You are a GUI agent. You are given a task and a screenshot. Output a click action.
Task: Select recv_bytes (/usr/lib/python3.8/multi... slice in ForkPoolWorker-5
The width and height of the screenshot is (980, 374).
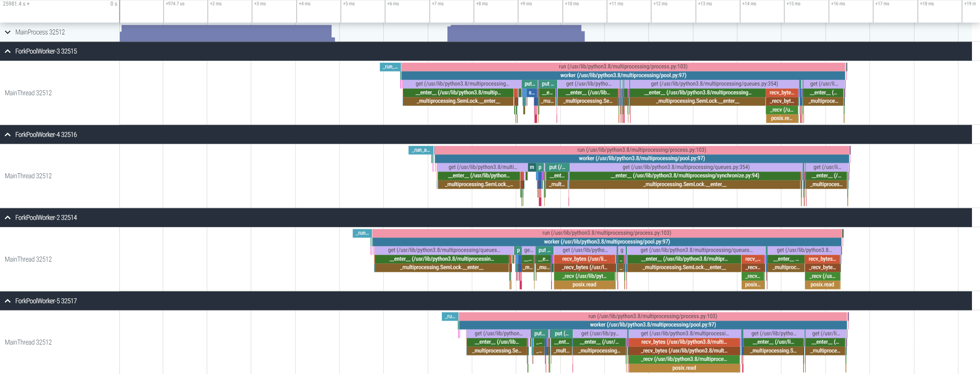pyautogui.click(x=684, y=342)
